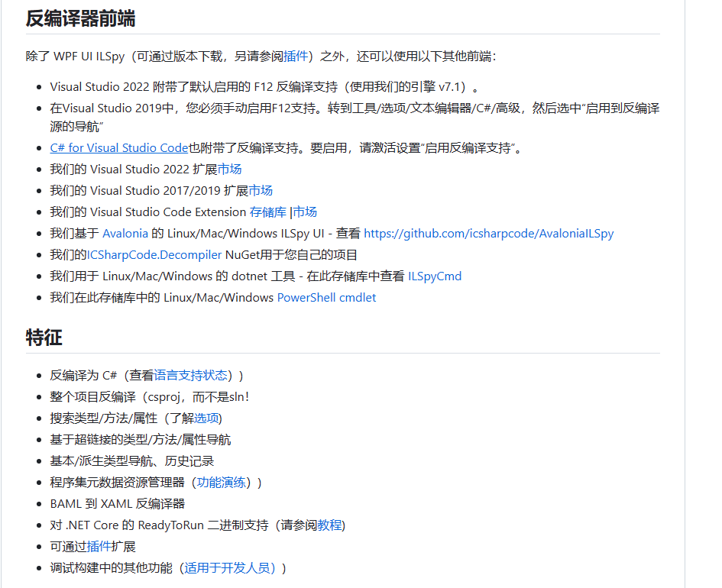The width and height of the screenshot is (722, 588).
Task: Open the 教程 link for ReadyToRun
Action: coord(329,525)
